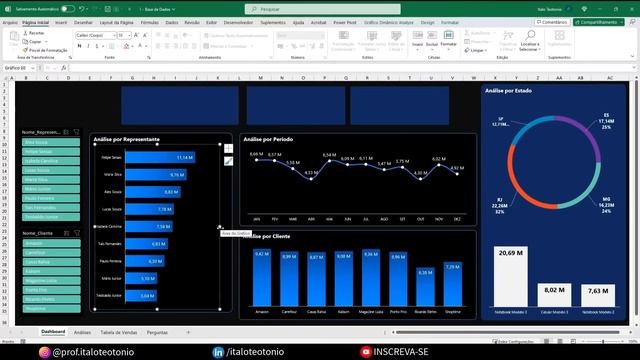Click the Save icon in the quick access toolbar
This screenshot has height=360, width=640.
point(108,9)
